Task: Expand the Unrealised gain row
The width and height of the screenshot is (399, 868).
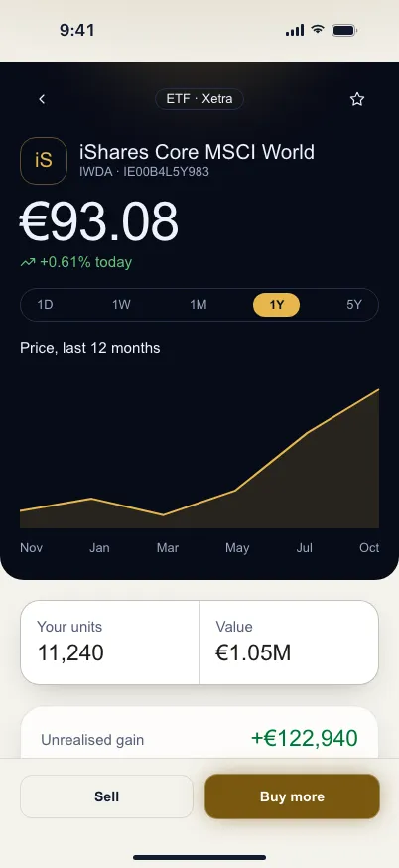Action: [199, 739]
